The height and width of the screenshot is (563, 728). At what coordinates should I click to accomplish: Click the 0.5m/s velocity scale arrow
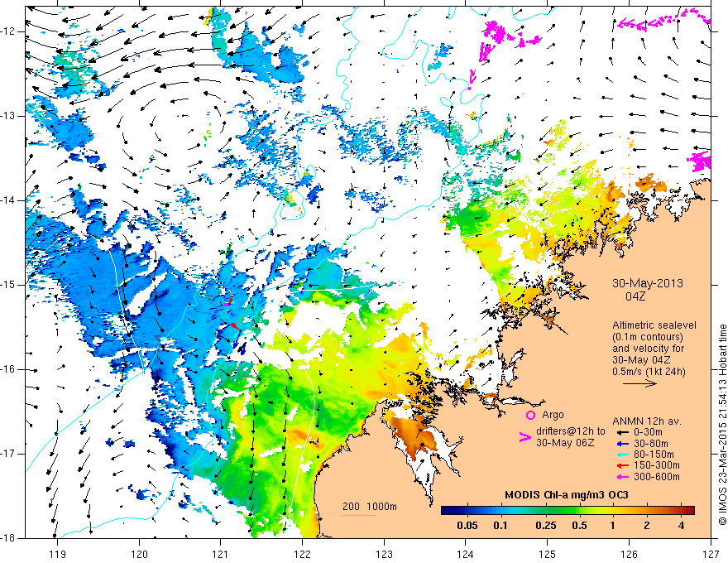[639, 383]
